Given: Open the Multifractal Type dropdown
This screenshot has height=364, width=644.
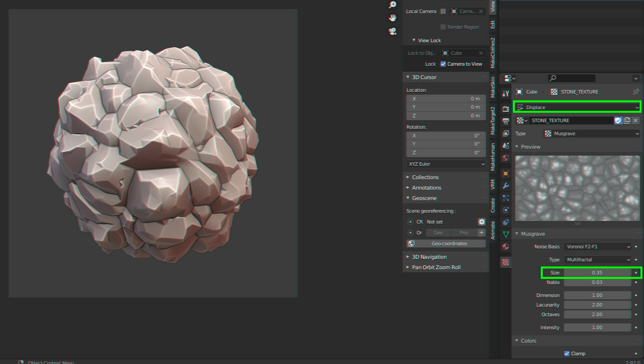Looking at the screenshot, I should 597,260.
